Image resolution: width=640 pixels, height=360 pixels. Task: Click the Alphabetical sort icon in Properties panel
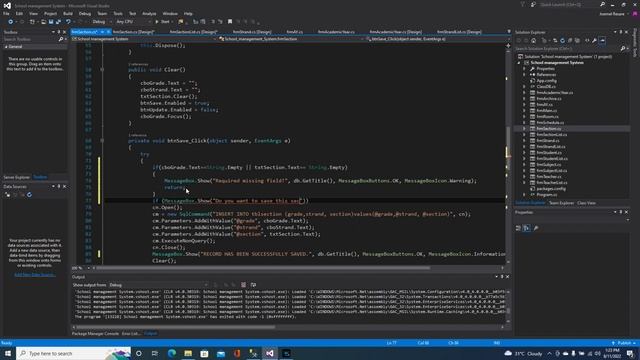tap(527, 228)
